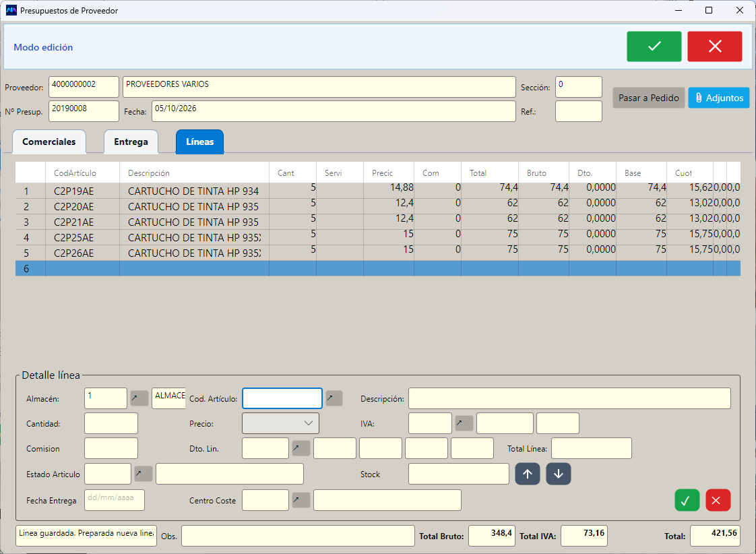Open the lookup arrow next to Dto. Lin.

[301, 448]
